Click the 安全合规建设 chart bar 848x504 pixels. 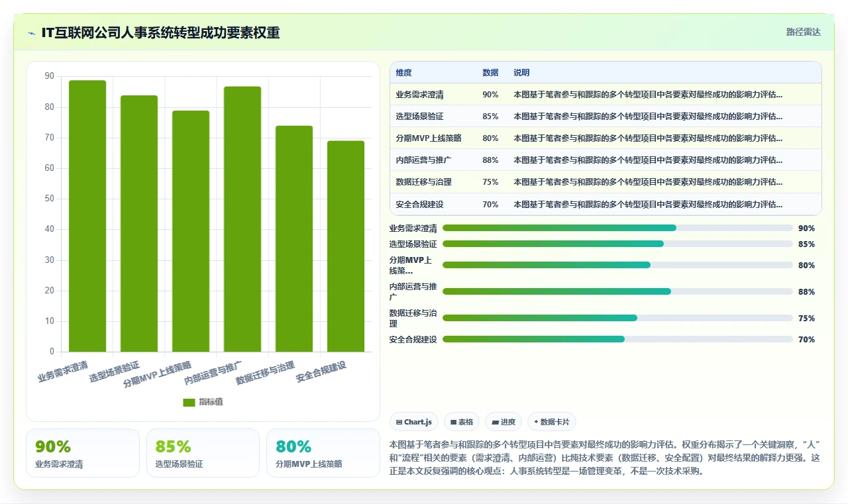(346, 246)
